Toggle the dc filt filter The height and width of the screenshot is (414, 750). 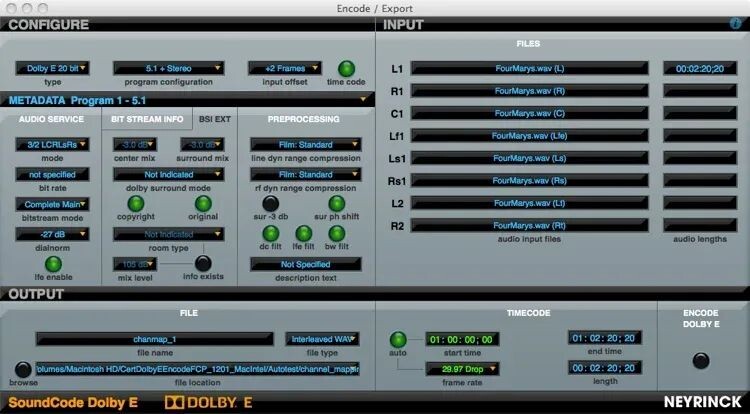[271, 234]
